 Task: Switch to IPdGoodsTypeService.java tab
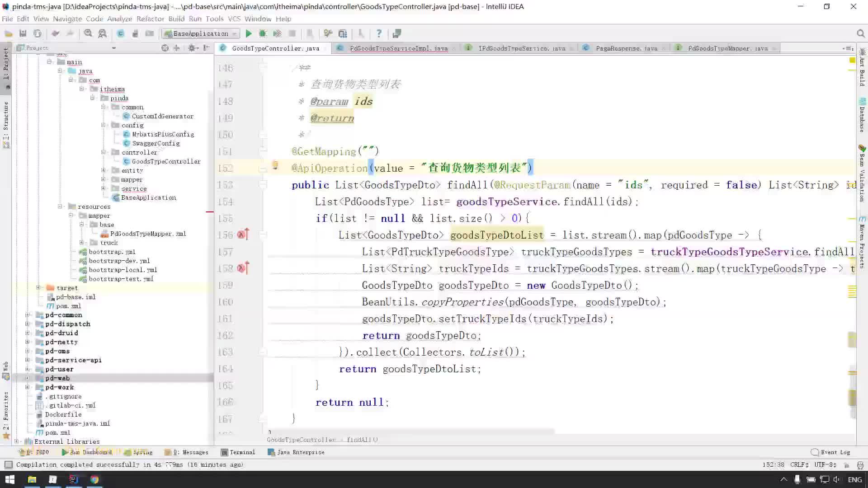click(x=521, y=48)
